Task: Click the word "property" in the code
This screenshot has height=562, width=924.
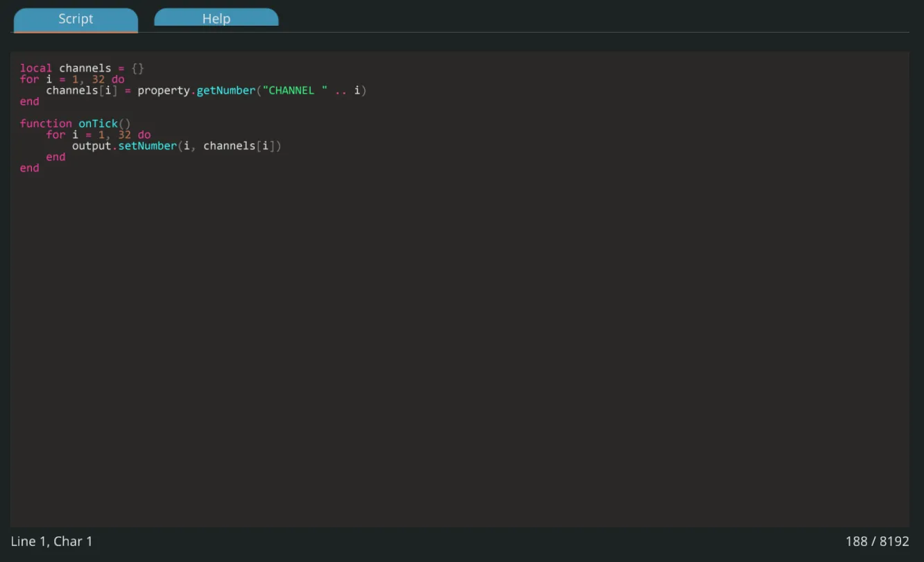Action: [x=163, y=90]
